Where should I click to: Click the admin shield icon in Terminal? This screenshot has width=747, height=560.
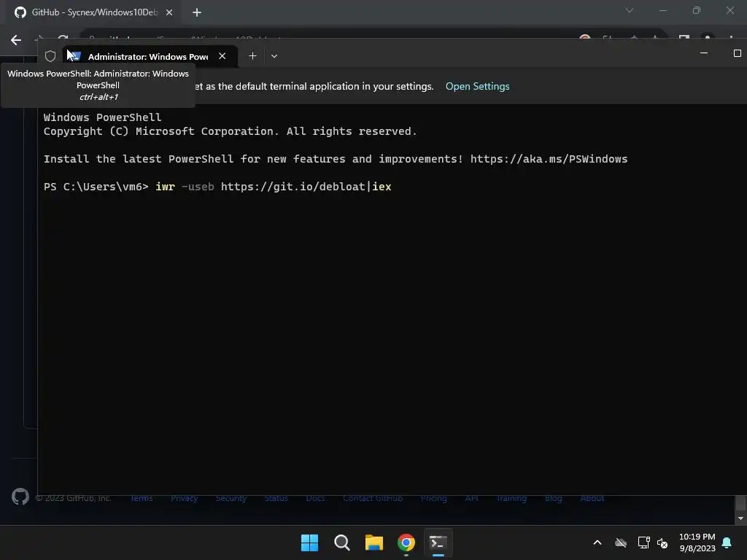click(50, 55)
